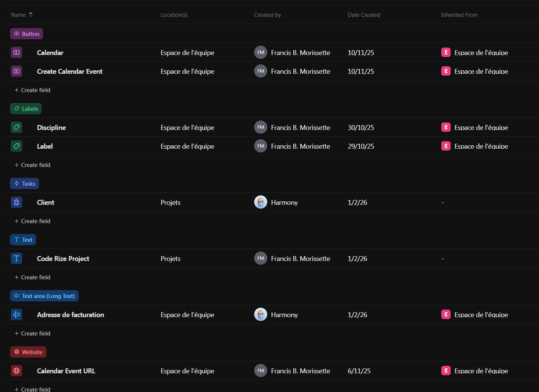Collapse the Text area (Long Text) group
This screenshot has height=392, width=539.
pos(44,296)
